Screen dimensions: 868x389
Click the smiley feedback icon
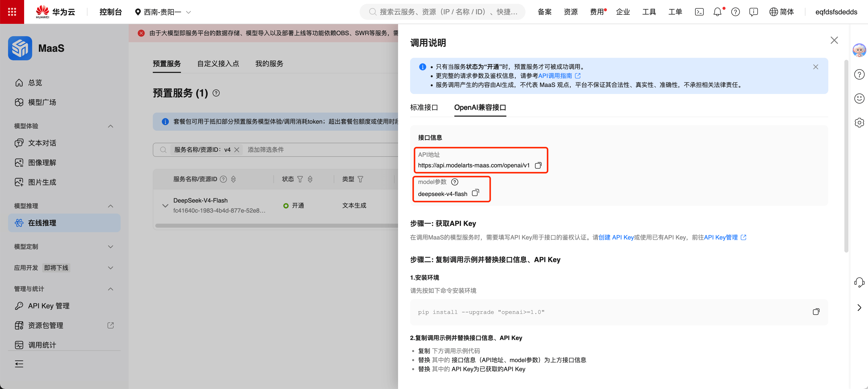[x=859, y=98]
